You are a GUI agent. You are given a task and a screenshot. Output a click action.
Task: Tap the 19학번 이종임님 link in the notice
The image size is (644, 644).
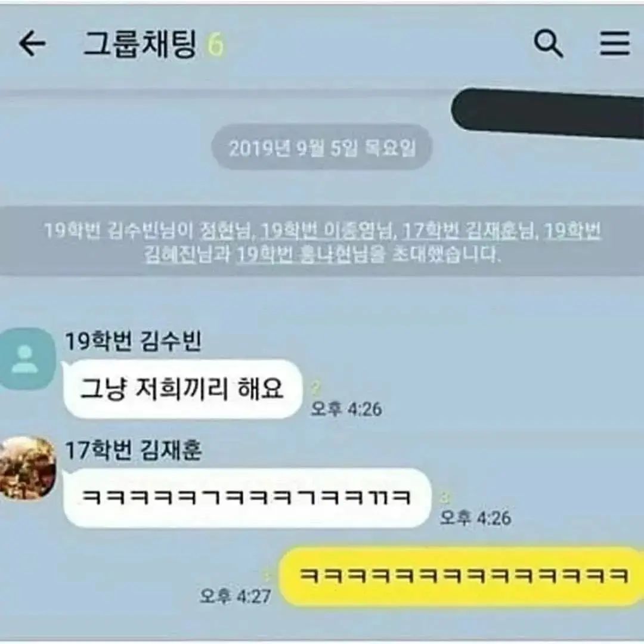point(327,231)
